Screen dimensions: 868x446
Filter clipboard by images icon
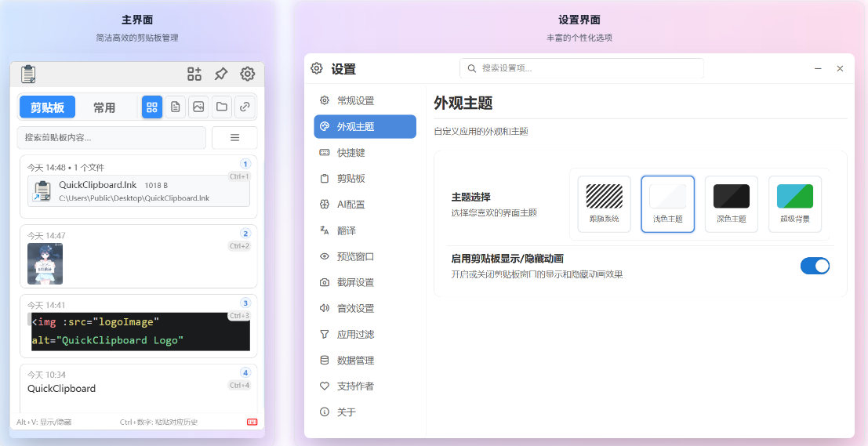(198, 107)
